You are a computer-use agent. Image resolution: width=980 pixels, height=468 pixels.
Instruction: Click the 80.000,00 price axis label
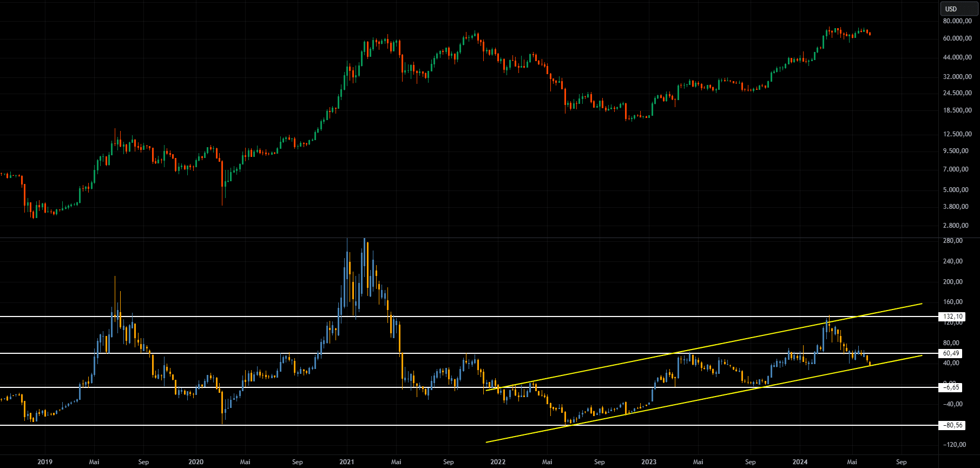[957, 21]
